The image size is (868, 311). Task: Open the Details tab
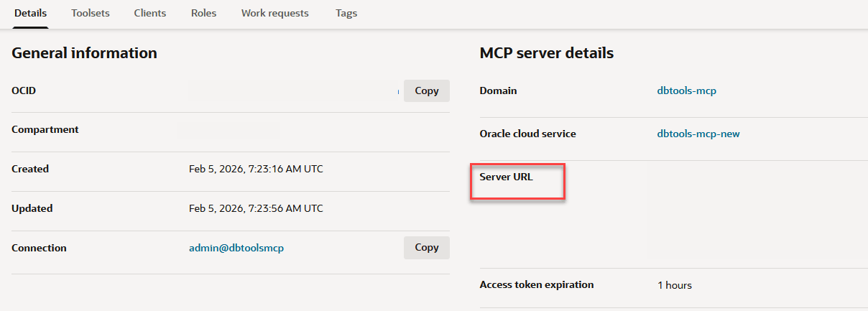tap(30, 13)
